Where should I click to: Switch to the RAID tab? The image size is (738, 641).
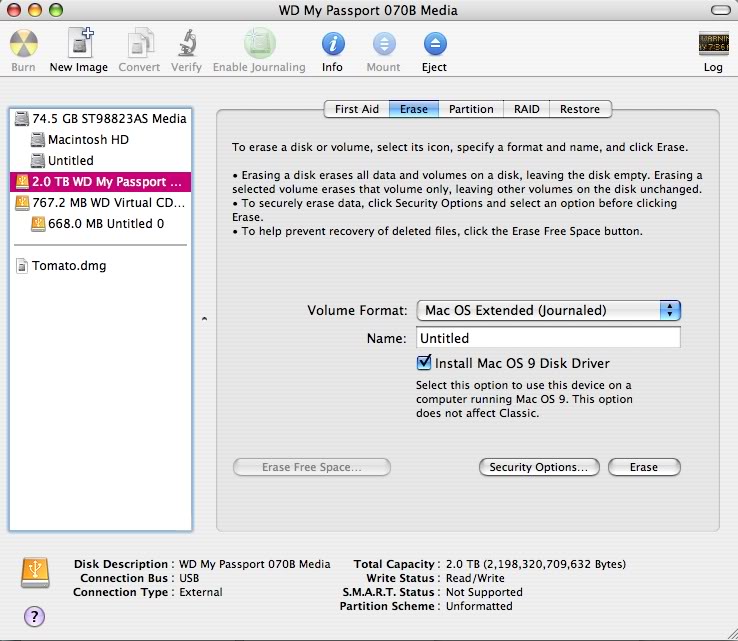pos(527,109)
